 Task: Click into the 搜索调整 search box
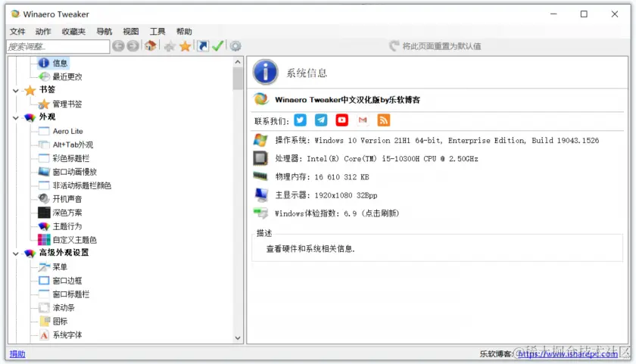point(58,46)
